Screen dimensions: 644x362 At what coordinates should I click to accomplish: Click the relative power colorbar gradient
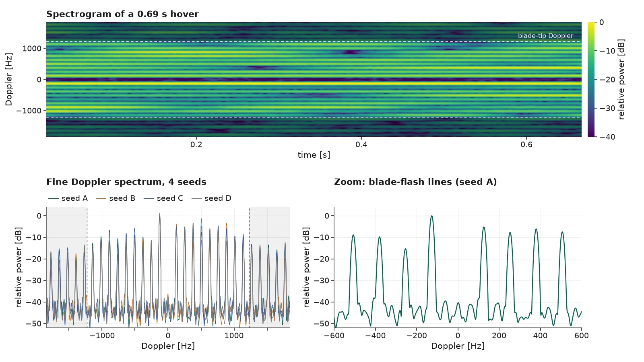click(x=591, y=80)
